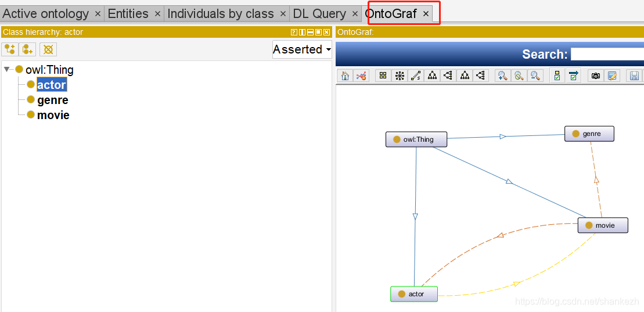Export graph as image with the camera icon
The width and height of the screenshot is (644, 312).
pyautogui.click(x=596, y=76)
